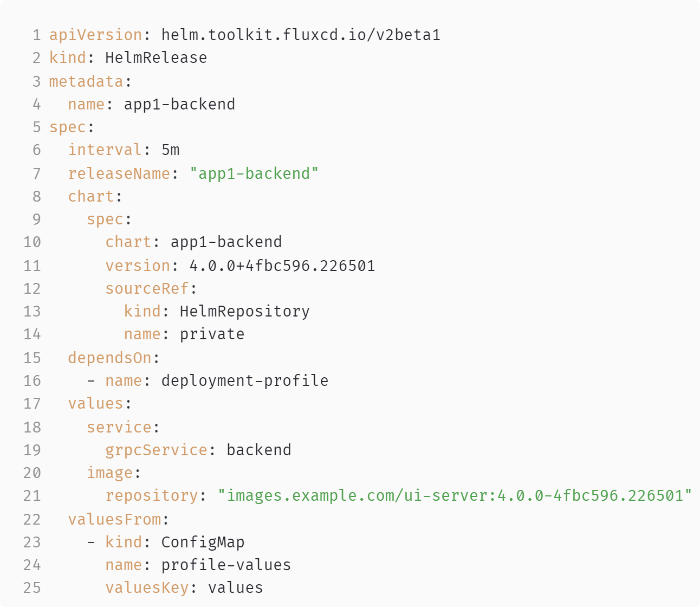Image resolution: width=700 pixels, height=607 pixels.
Task: Click the releaseName key
Action: (x=119, y=173)
